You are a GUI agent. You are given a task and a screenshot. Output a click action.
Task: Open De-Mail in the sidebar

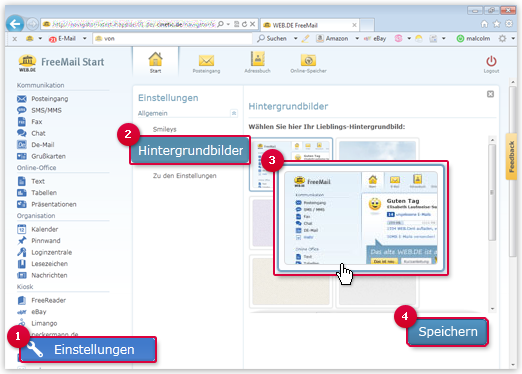pyautogui.click(x=36, y=145)
